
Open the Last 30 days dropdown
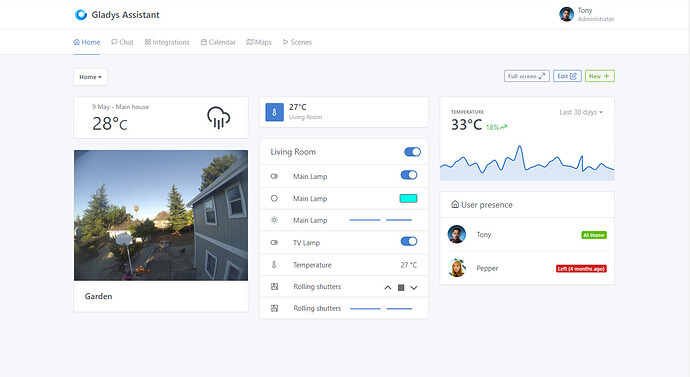coord(581,112)
